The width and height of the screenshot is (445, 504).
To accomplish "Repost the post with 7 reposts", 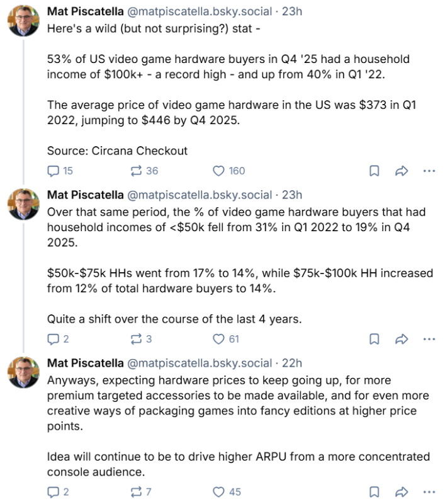I will (135, 491).
